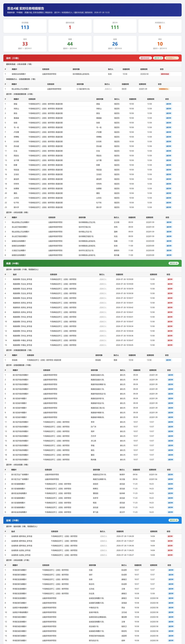185x644 pixels.
Task: Click target 徐州市万福小队
Action: (x=85, y=227)
